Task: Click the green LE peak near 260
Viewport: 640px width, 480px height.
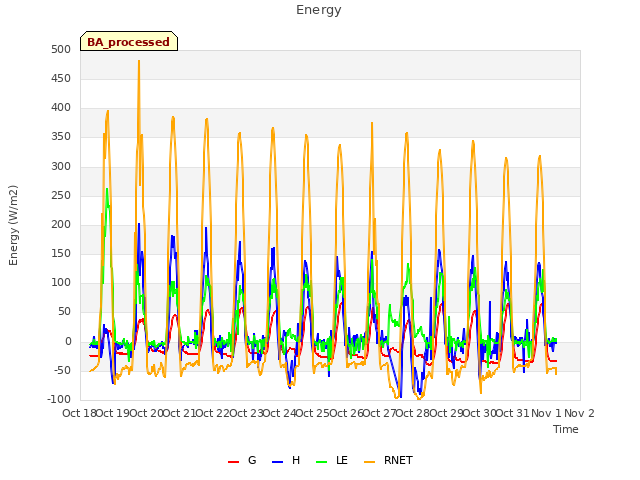Action: coord(107,190)
